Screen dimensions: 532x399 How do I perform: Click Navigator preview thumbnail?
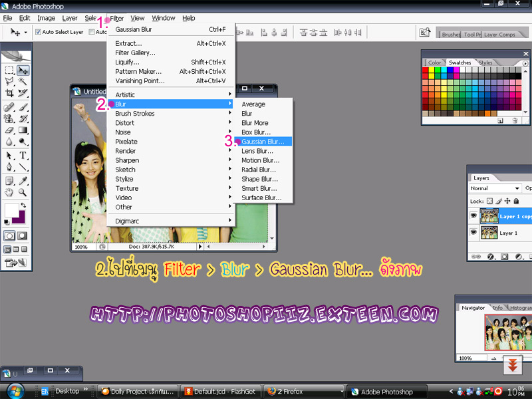[508, 332]
